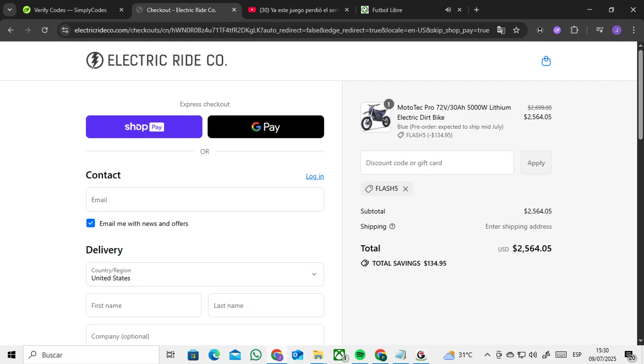Click the site information icon in address bar
Image resolution: width=644 pixels, height=364 pixels.
coord(65,30)
